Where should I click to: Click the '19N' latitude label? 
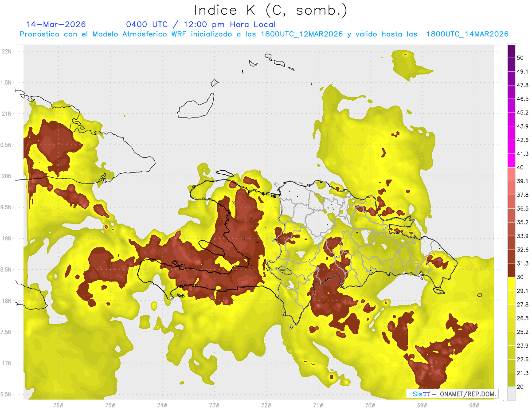7,239
